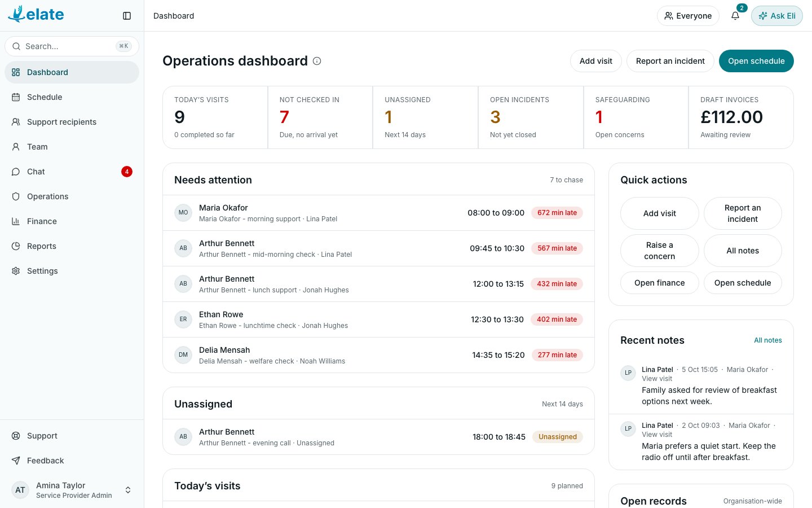Click the elate logo

[36, 14]
